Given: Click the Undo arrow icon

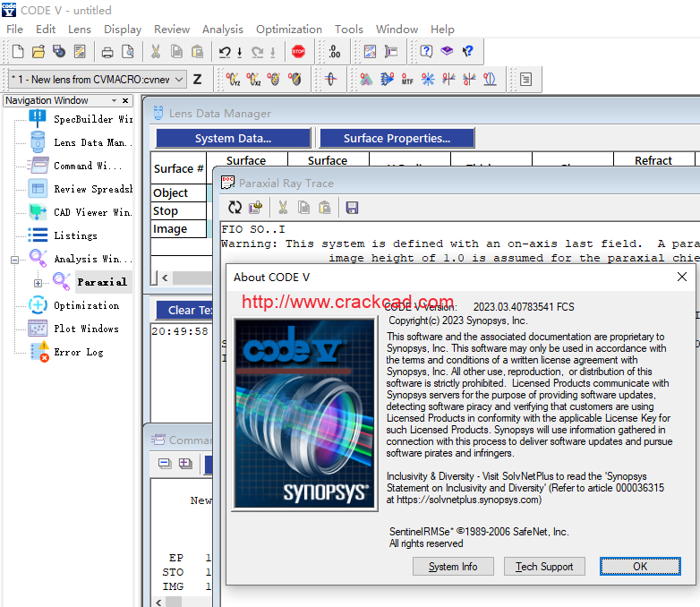Looking at the screenshot, I should pyautogui.click(x=225, y=52).
